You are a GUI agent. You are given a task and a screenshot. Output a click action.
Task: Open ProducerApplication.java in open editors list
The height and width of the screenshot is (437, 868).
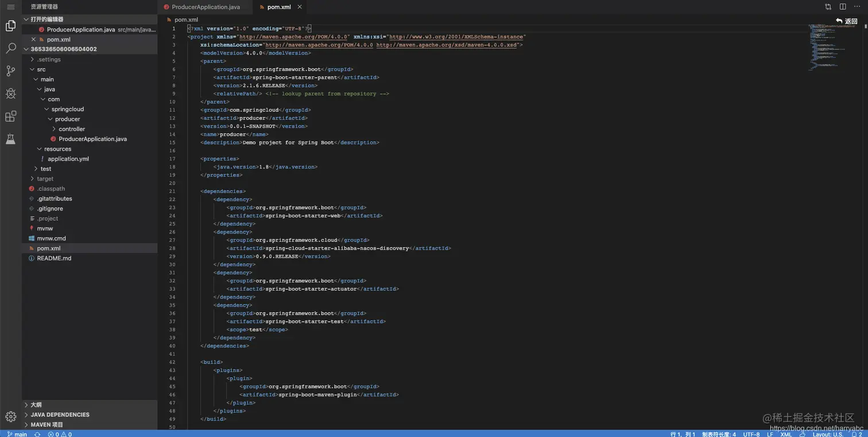tap(90, 29)
